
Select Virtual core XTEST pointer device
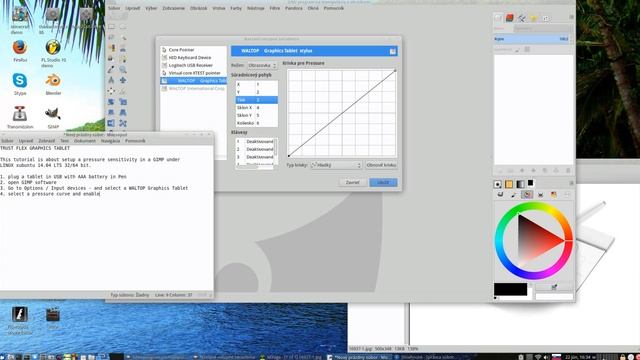pos(193,73)
